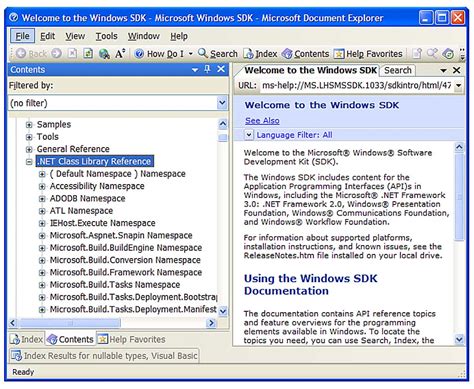Open Index from the toolbar
This screenshot has height=389, width=474.
260,54
